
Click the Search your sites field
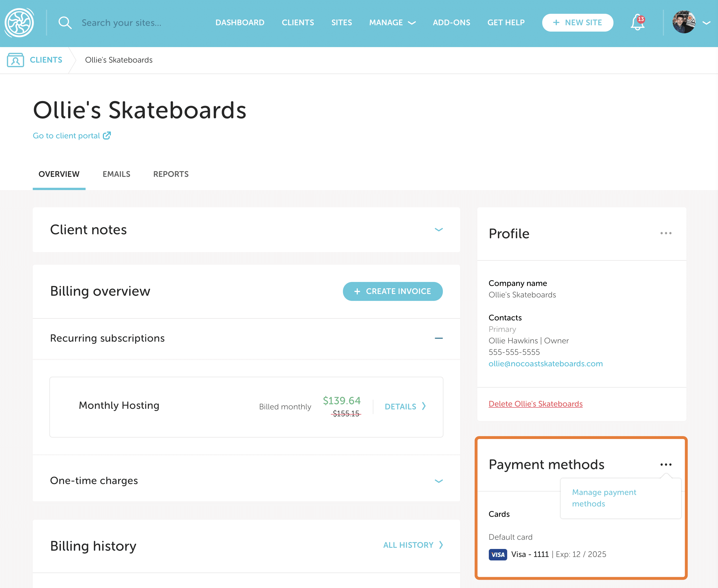pyautogui.click(x=121, y=23)
